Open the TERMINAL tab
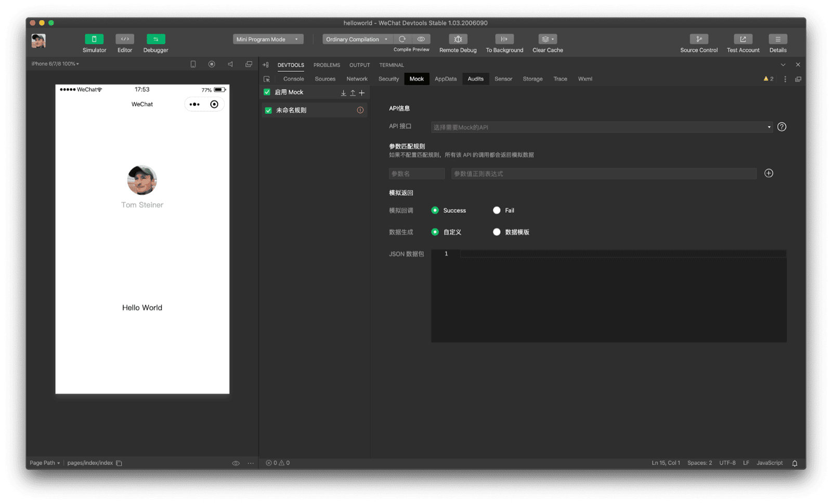The height and width of the screenshot is (504, 832). pos(391,64)
